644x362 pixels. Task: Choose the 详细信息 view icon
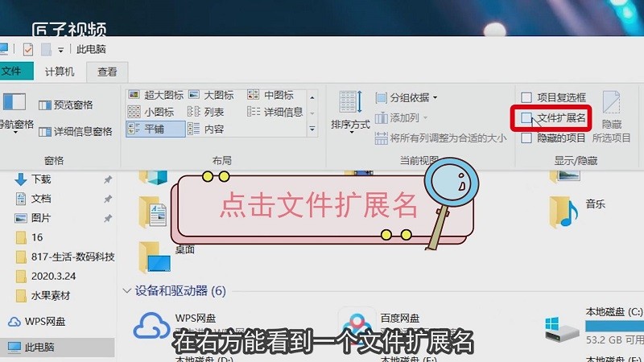tap(254, 112)
